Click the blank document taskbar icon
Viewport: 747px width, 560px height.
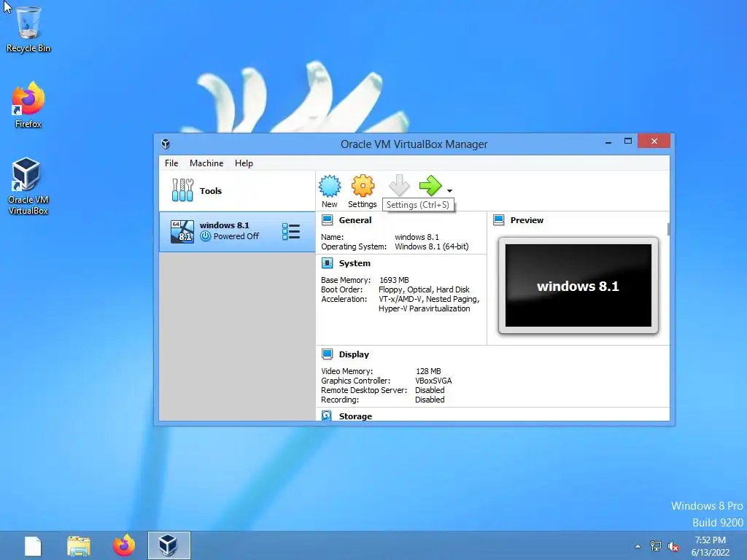coord(33,545)
